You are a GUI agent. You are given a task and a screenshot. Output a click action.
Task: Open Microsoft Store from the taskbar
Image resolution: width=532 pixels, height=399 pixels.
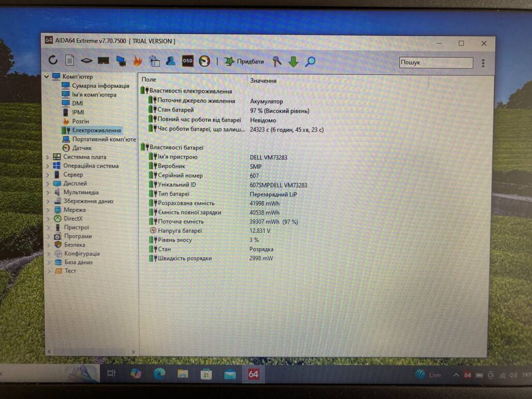pyautogui.click(x=206, y=374)
